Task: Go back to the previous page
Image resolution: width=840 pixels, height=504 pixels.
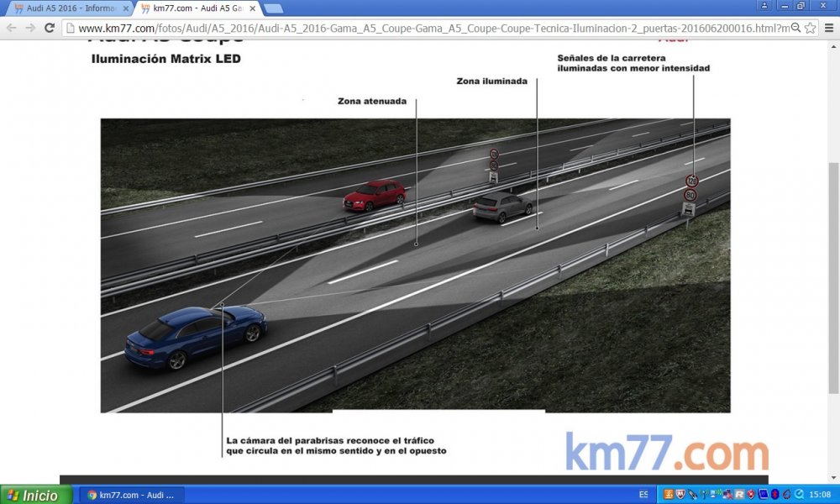Action: tap(11, 28)
